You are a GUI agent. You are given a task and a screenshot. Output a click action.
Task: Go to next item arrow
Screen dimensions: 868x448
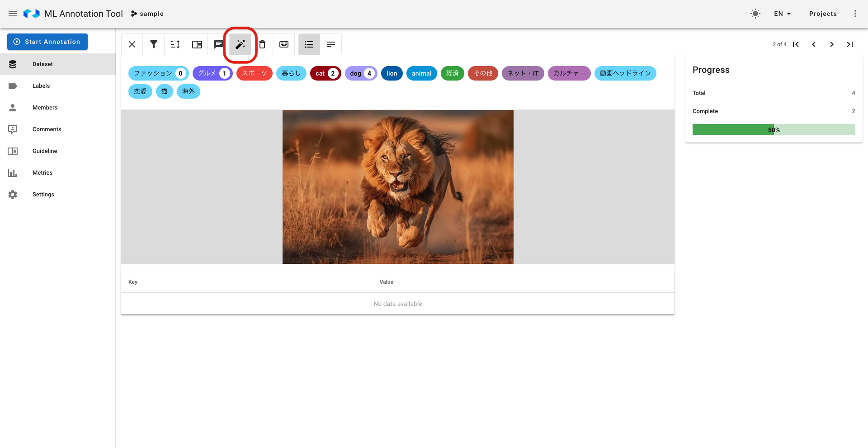click(x=832, y=44)
